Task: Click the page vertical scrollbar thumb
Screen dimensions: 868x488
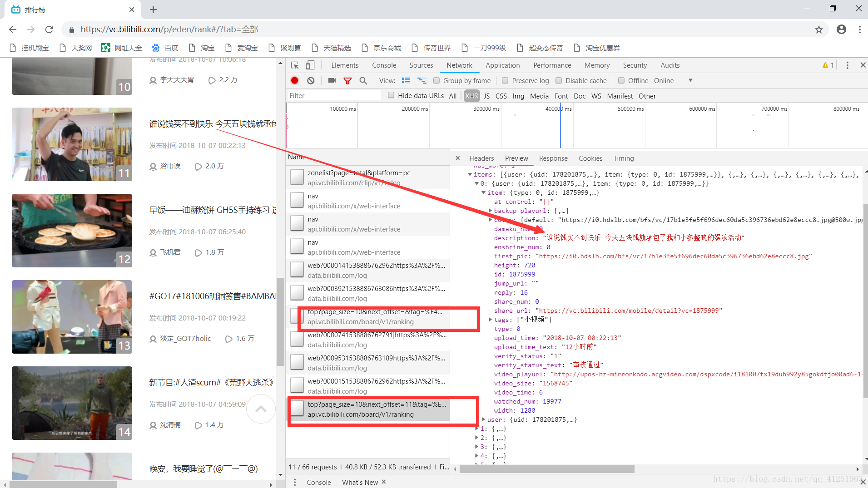Action: pyautogui.click(x=280, y=321)
